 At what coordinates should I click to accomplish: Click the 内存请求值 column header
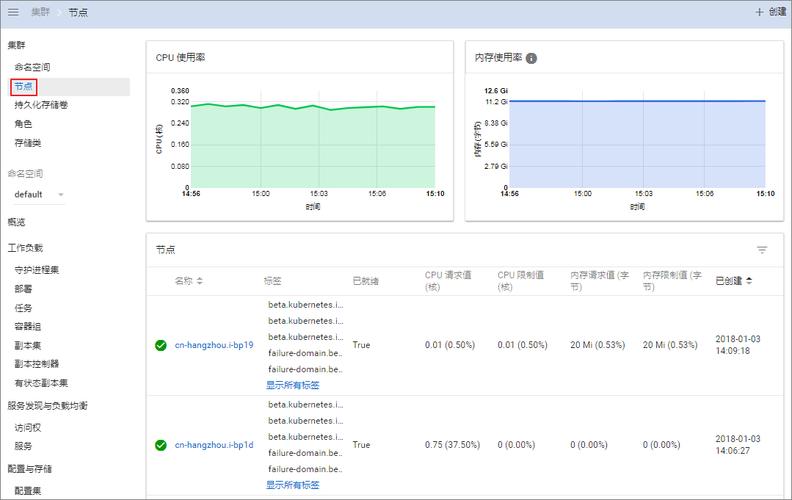coord(600,281)
